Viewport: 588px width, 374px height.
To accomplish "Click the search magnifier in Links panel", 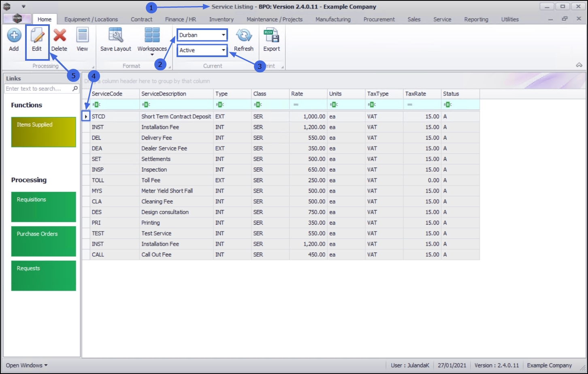I will 75,89.
